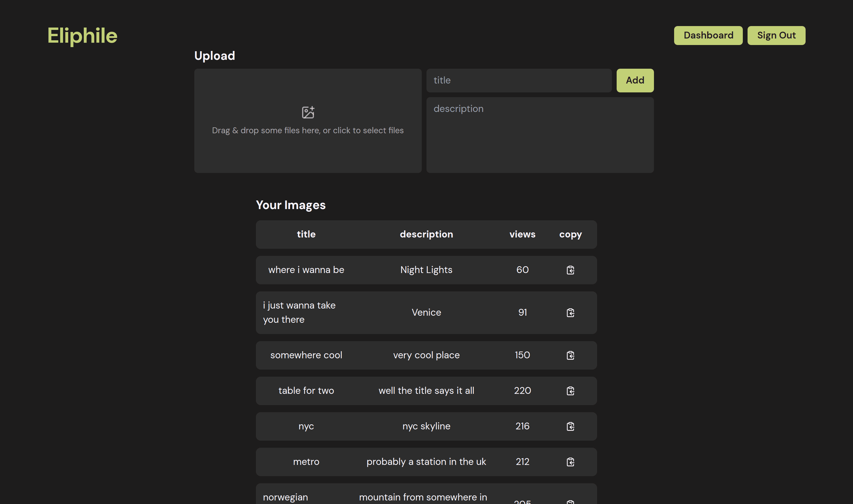Screen dimensions: 853x504
Task: Click the 'somewhere cool' title cell
Action: [306, 355]
